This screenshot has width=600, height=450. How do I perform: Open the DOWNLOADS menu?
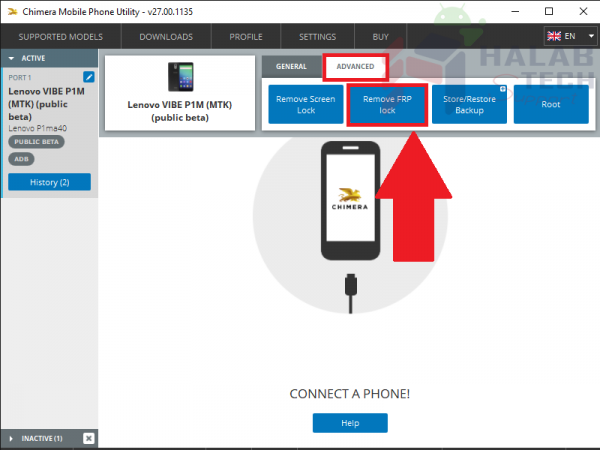click(166, 37)
